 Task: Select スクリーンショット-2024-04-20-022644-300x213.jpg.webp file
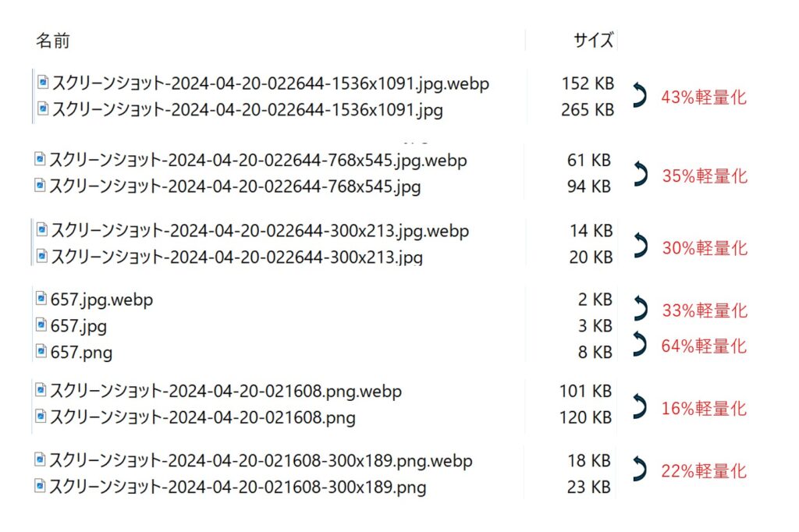tap(260, 230)
